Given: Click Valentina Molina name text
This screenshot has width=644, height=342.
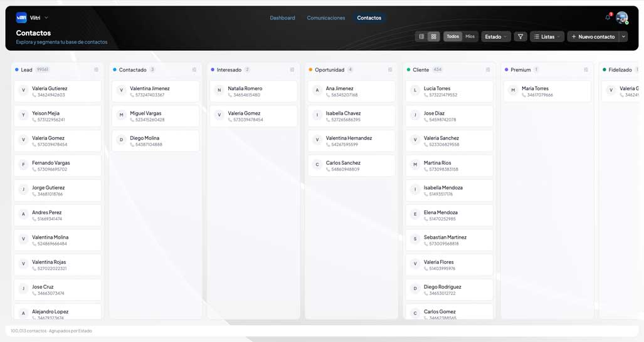Looking at the screenshot, I should pos(50,237).
